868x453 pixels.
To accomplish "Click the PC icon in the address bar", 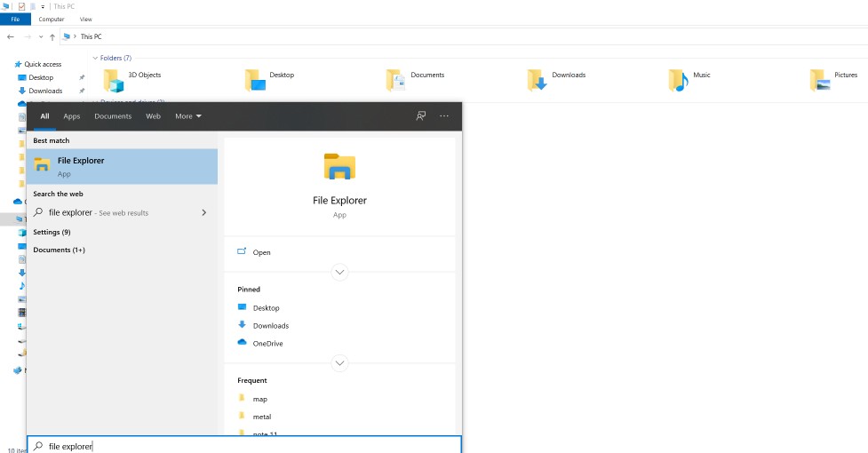I will (67, 36).
